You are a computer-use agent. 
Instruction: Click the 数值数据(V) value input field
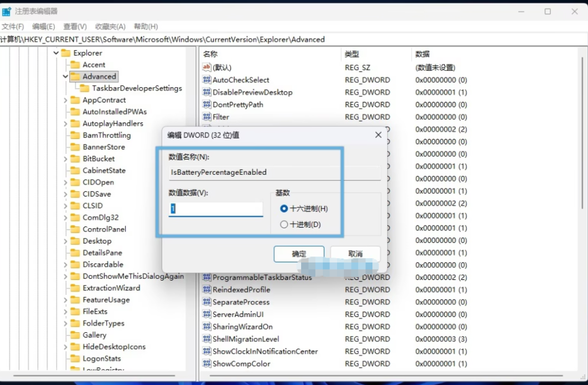point(216,209)
